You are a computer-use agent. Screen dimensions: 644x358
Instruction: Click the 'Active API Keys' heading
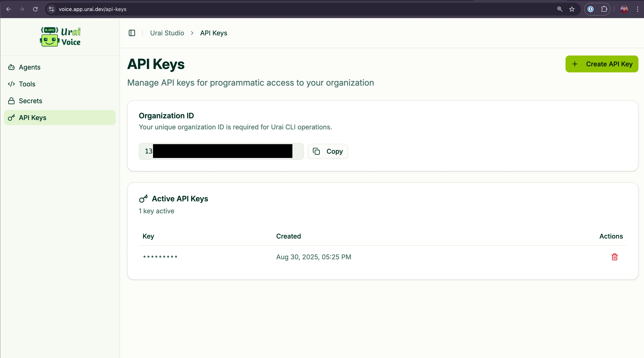pyautogui.click(x=180, y=199)
